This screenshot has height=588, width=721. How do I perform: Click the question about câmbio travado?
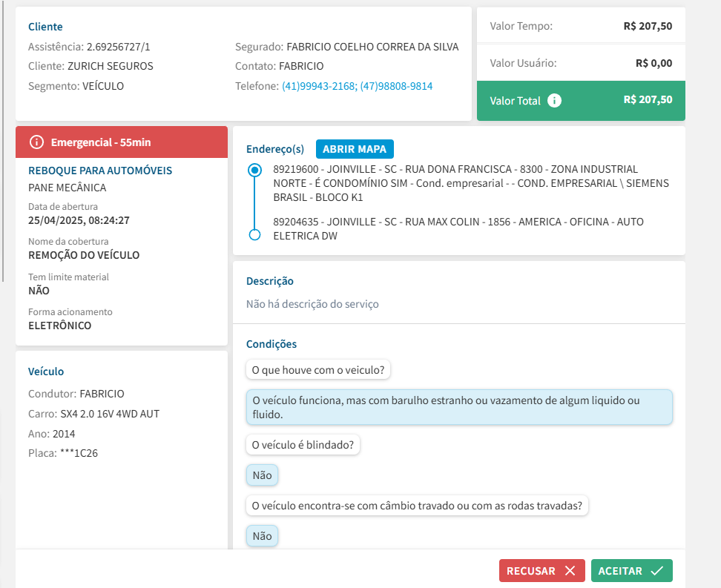(417, 506)
